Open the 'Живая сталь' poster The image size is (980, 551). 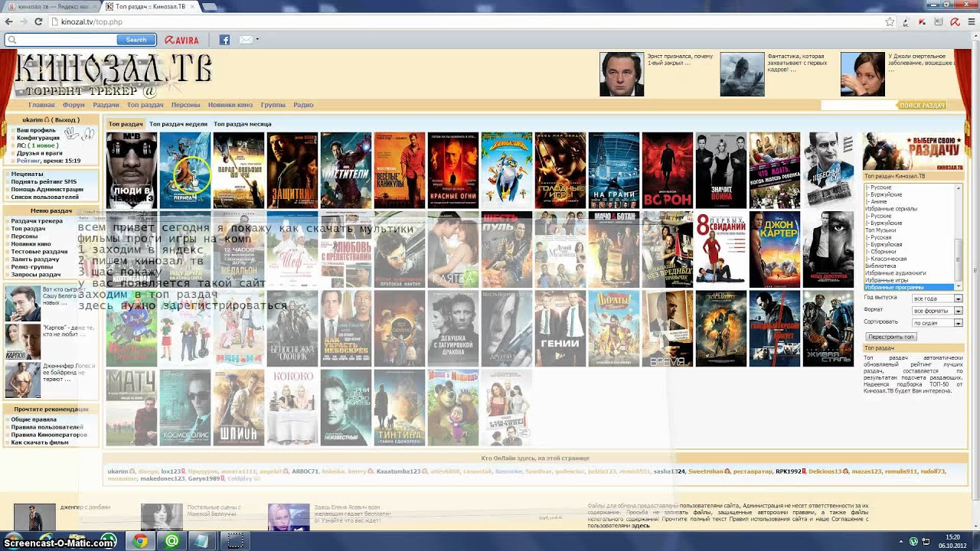pyautogui.click(x=828, y=328)
